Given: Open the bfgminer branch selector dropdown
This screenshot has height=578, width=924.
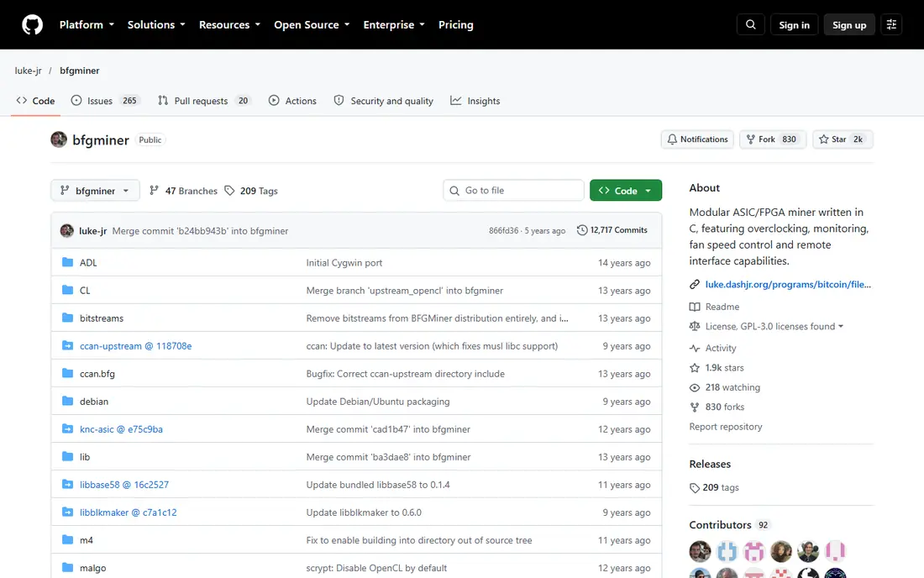Looking at the screenshot, I should coord(95,191).
